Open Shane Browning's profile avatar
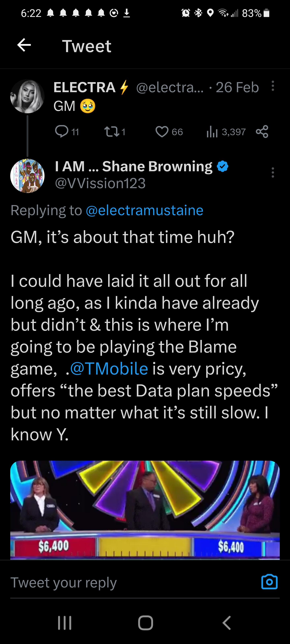 [x=27, y=176]
